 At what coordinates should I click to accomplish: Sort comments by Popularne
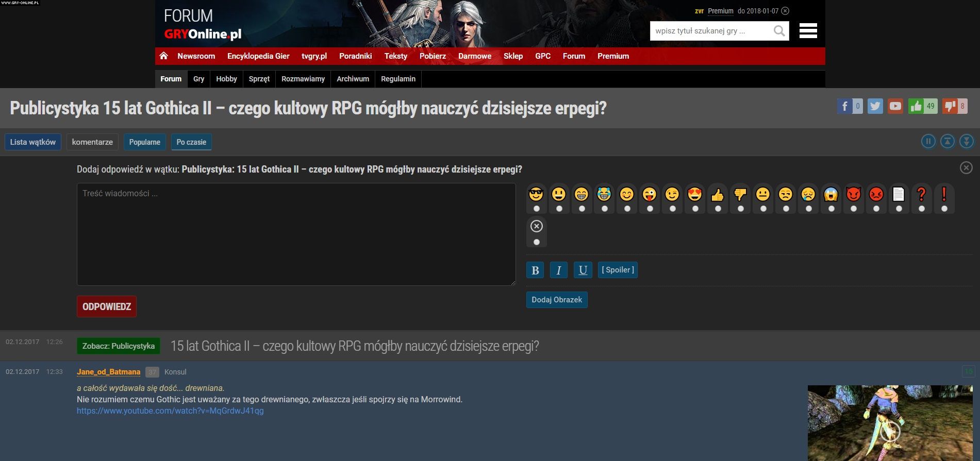point(144,142)
